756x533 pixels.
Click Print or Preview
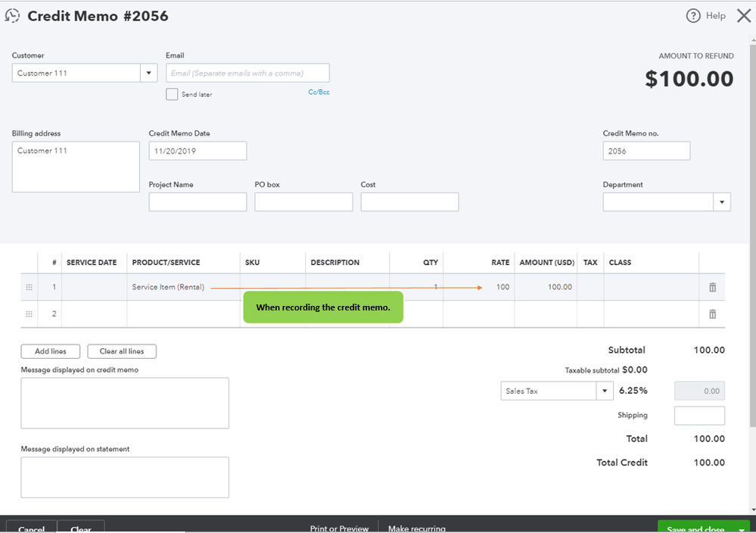click(340, 528)
